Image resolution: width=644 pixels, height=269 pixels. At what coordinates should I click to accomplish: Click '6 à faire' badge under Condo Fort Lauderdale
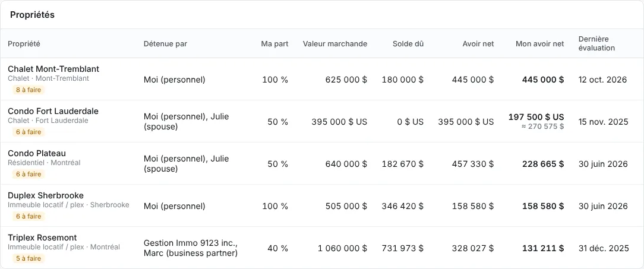[29, 132]
